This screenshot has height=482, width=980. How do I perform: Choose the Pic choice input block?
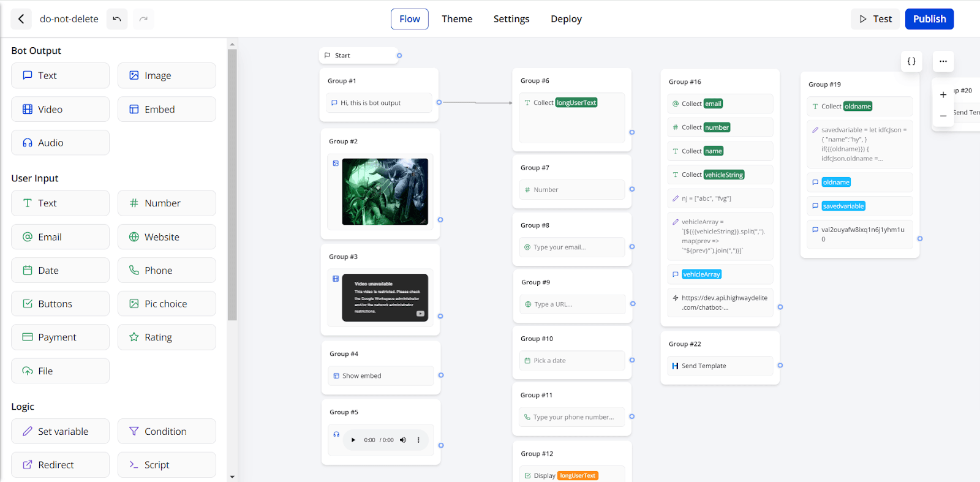pyautogui.click(x=167, y=304)
